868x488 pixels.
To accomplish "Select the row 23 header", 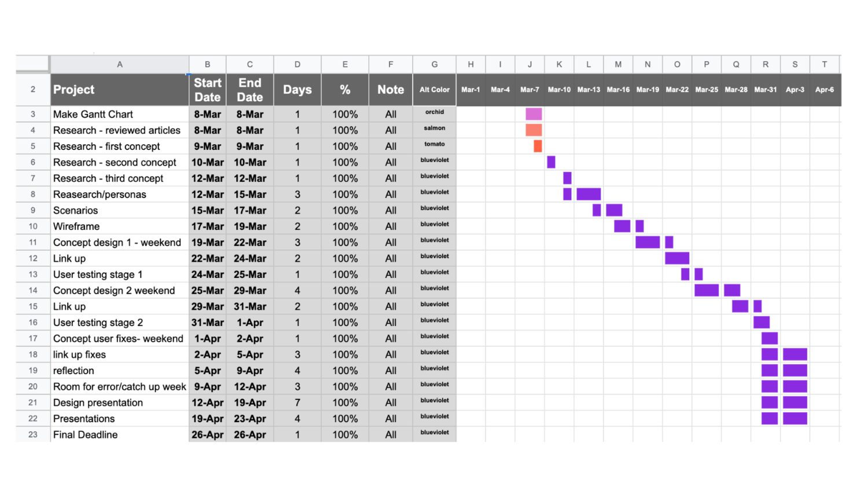I will coord(33,435).
